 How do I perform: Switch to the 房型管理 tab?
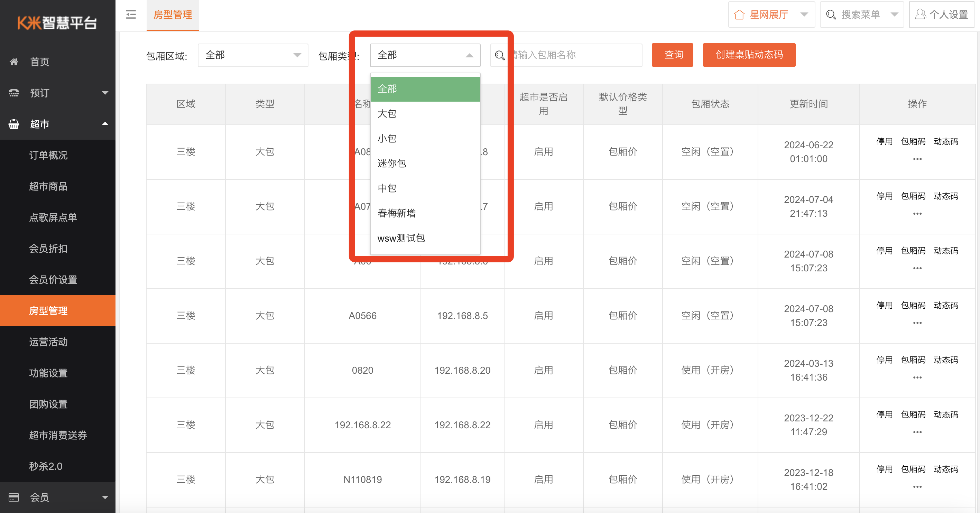tap(173, 15)
